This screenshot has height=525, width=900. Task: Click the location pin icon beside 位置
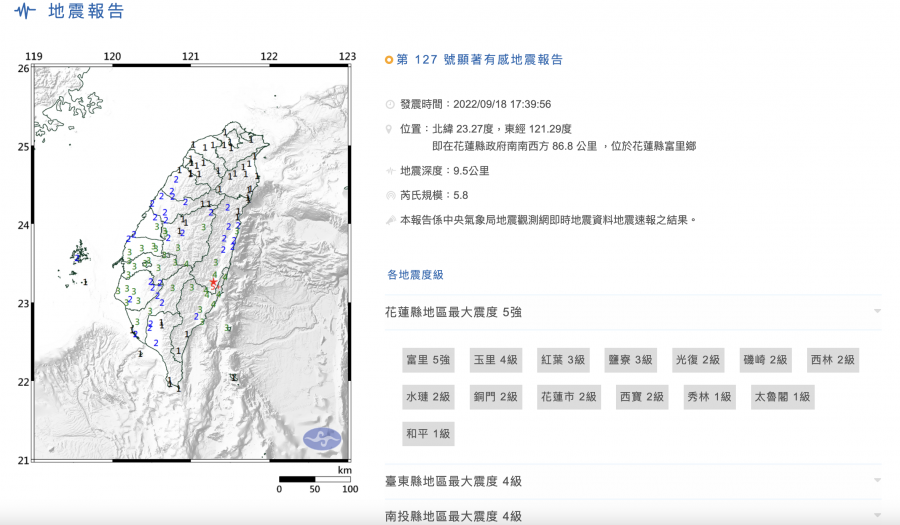click(x=390, y=129)
